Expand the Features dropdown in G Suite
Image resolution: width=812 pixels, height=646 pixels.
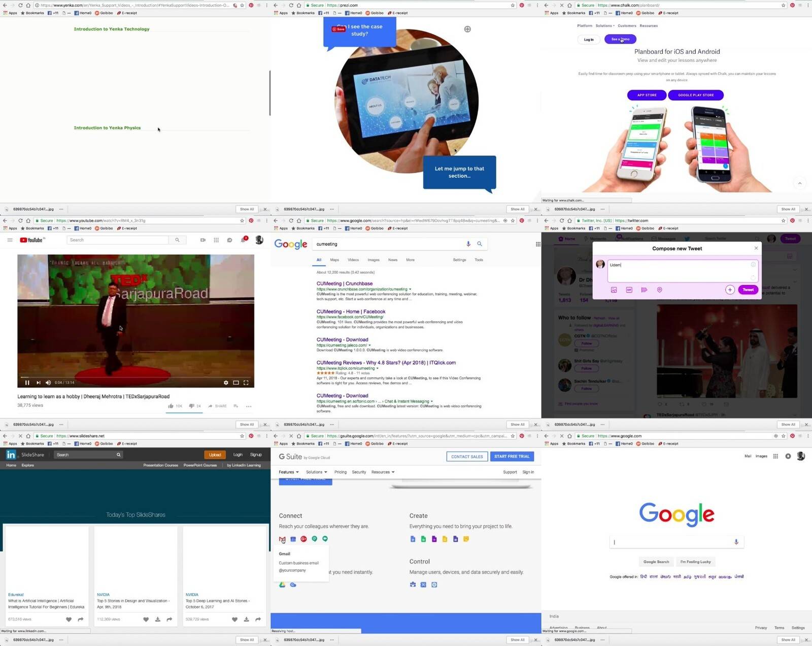tap(289, 472)
